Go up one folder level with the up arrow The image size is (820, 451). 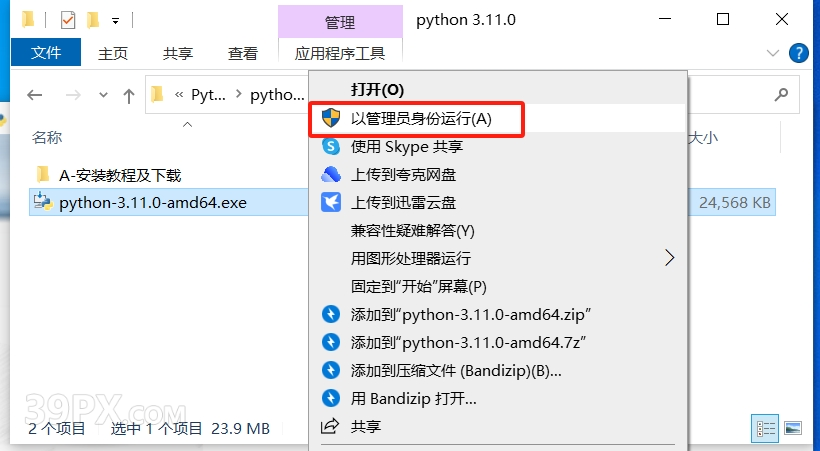129,96
